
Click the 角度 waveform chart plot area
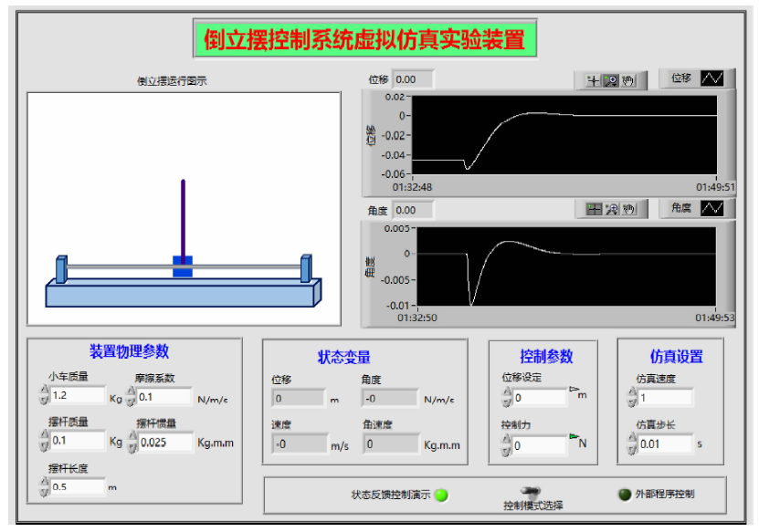click(x=566, y=266)
